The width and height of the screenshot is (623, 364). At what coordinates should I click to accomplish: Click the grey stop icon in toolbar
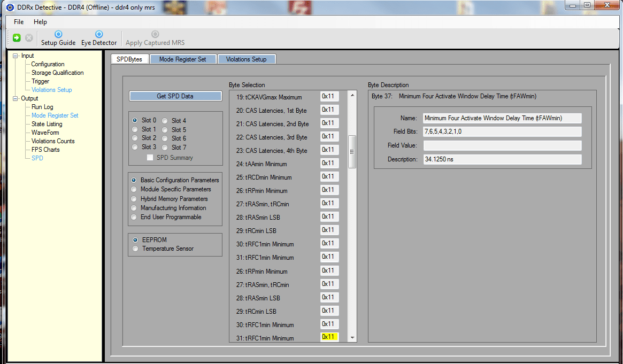coord(29,38)
